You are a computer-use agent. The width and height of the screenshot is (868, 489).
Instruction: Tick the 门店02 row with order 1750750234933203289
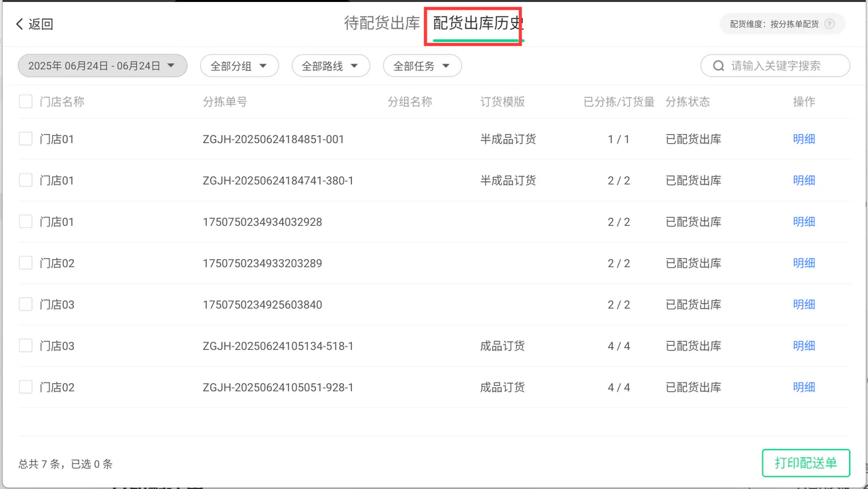point(26,263)
